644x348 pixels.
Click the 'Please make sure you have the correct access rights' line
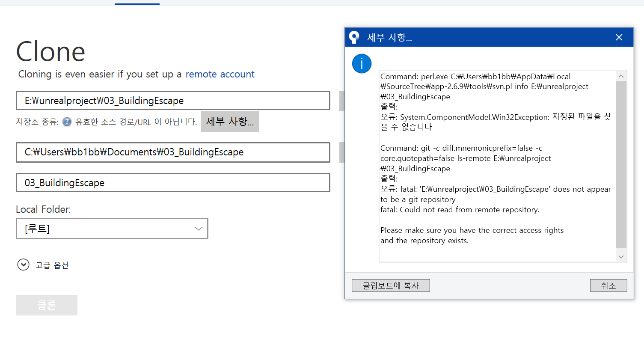472,230
